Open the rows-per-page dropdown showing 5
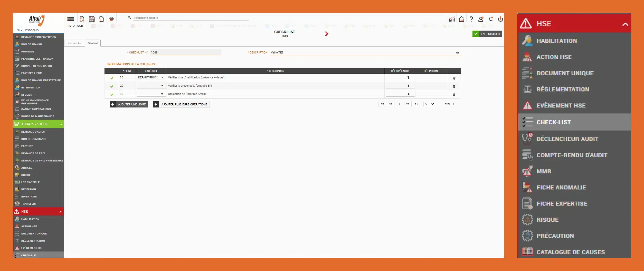This screenshot has height=271, width=644. click(x=429, y=104)
